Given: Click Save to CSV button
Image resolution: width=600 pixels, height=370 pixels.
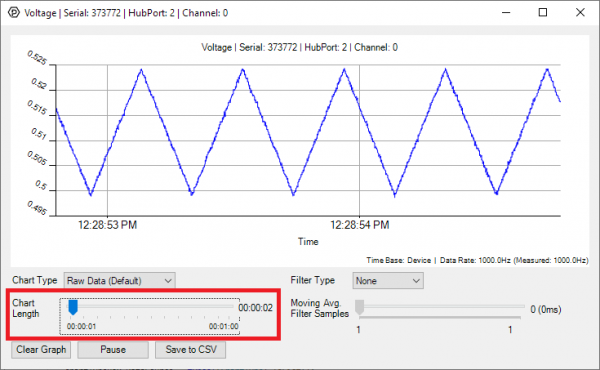Looking at the screenshot, I should [191, 350].
